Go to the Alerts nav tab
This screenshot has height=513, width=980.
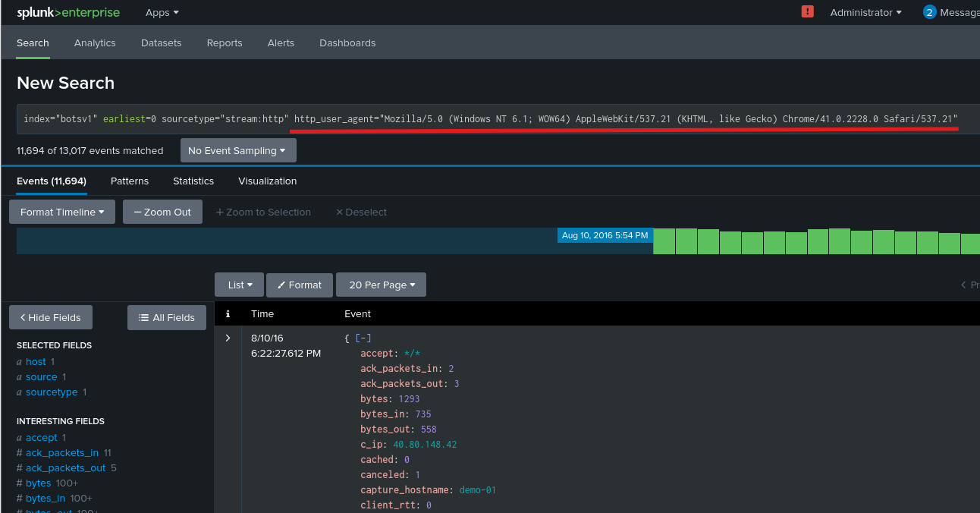point(281,42)
